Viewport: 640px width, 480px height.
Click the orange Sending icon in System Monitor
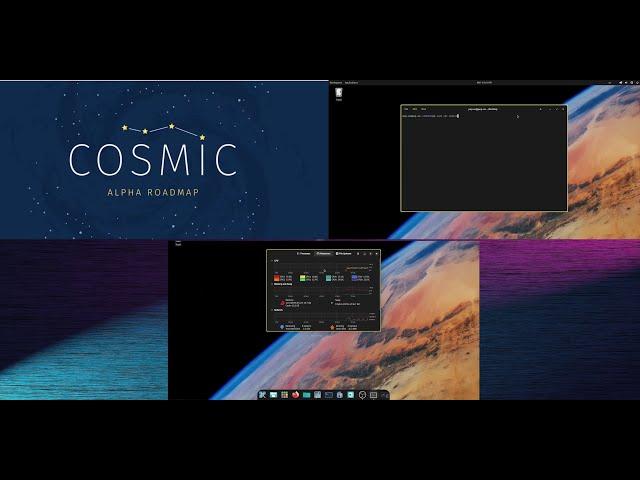click(332, 327)
